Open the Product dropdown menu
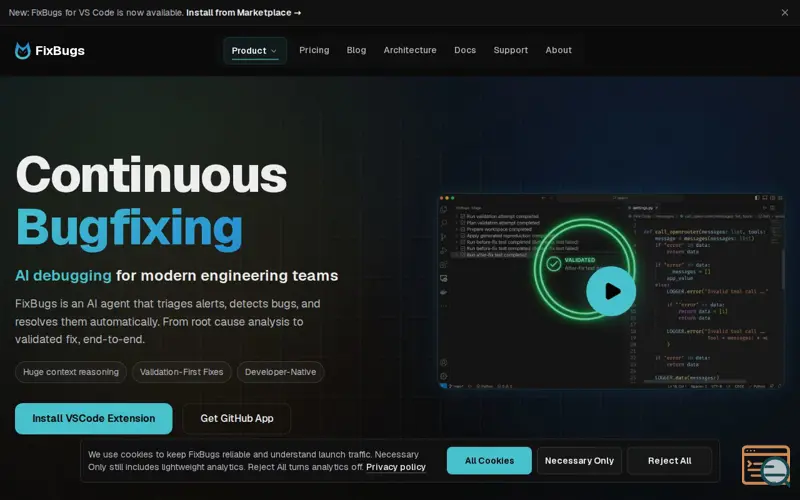The width and height of the screenshot is (800, 500). coord(255,51)
